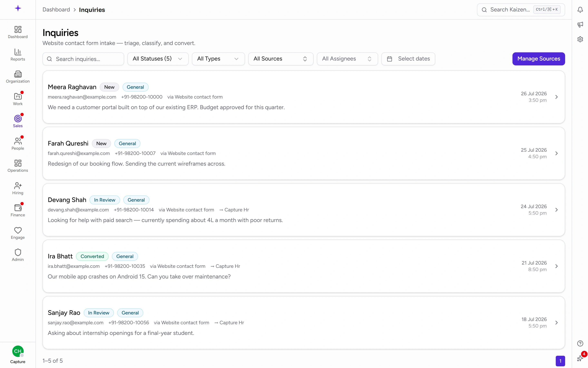The width and height of the screenshot is (588, 368).
Task: Click the Devang Shah name
Action: pos(67,200)
